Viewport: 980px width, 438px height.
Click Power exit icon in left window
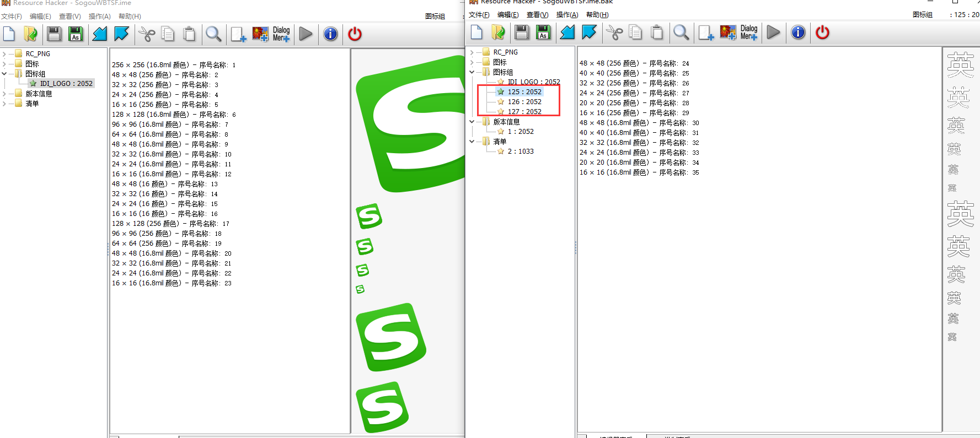point(355,34)
